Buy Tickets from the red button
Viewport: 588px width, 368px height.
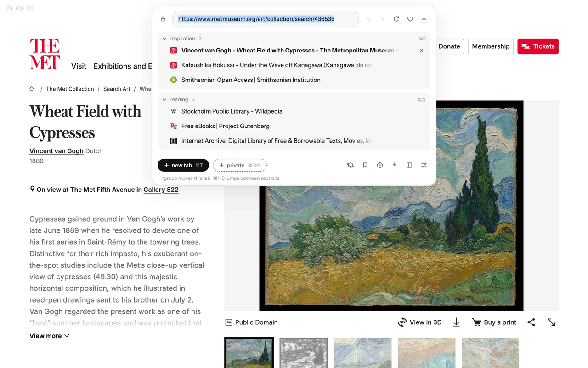(538, 46)
